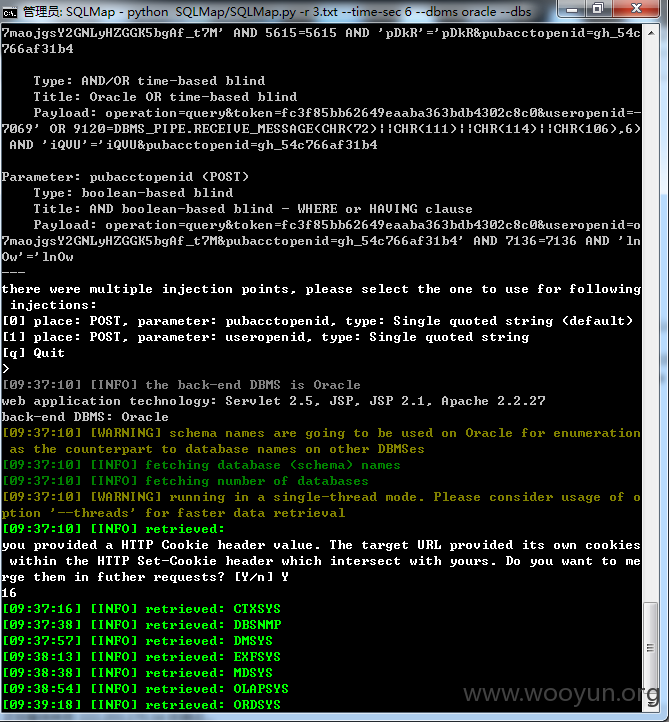
Task: Select text 'retrieved: OLAPSYS'
Action: [x=217, y=689]
